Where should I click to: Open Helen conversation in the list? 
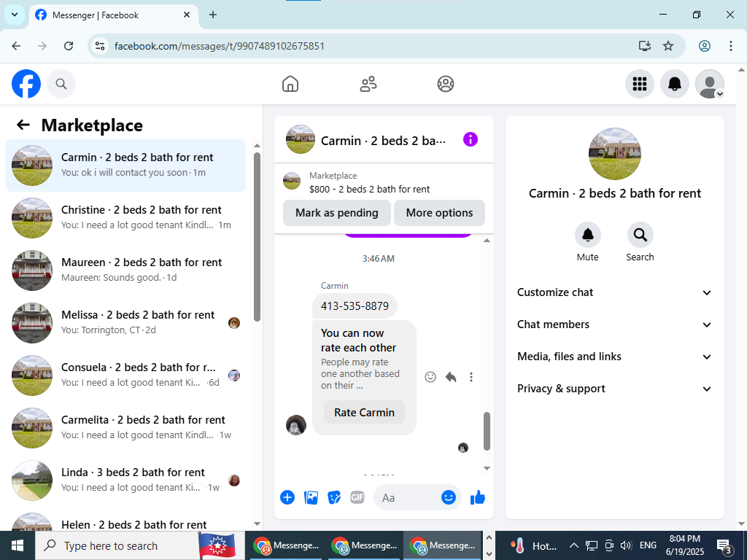pos(125,521)
